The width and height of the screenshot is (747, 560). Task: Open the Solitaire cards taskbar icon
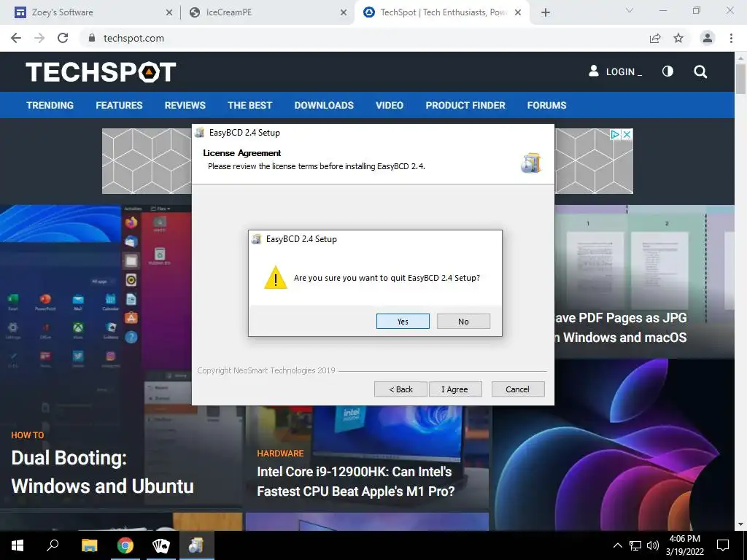click(161, 545)
